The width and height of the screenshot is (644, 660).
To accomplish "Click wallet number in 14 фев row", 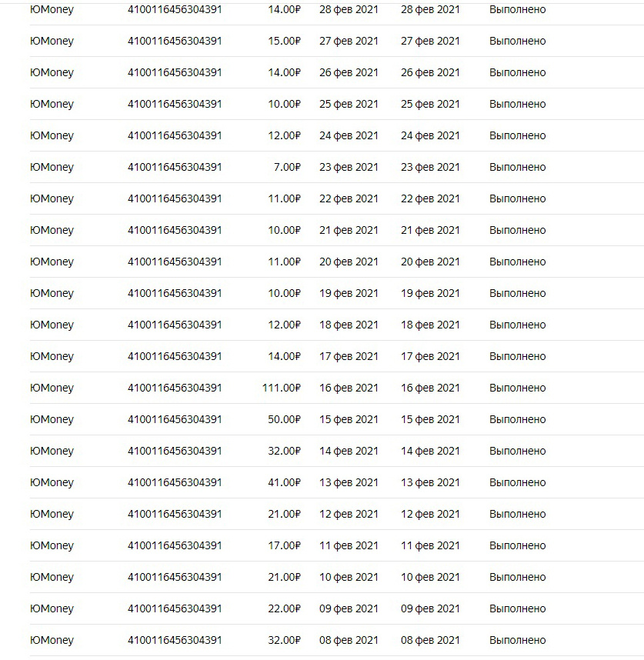I will tap(175, 451).
